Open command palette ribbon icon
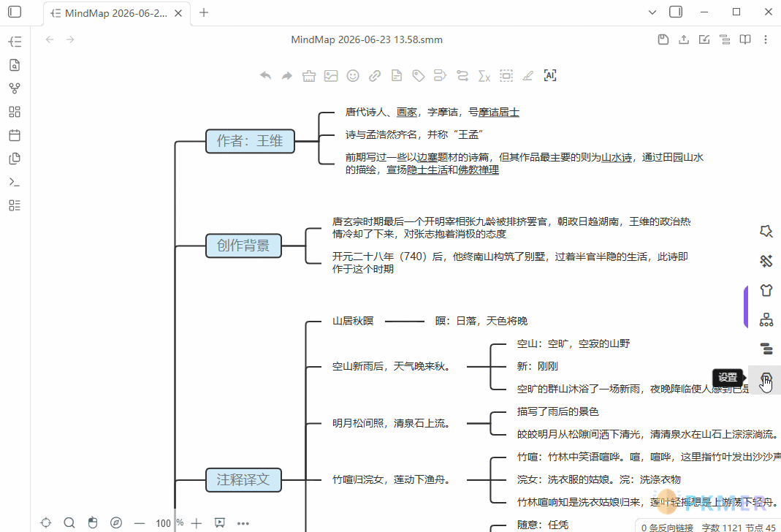Image resolution: width=781 pixels, height=532 pixels. tap(15, 182)
